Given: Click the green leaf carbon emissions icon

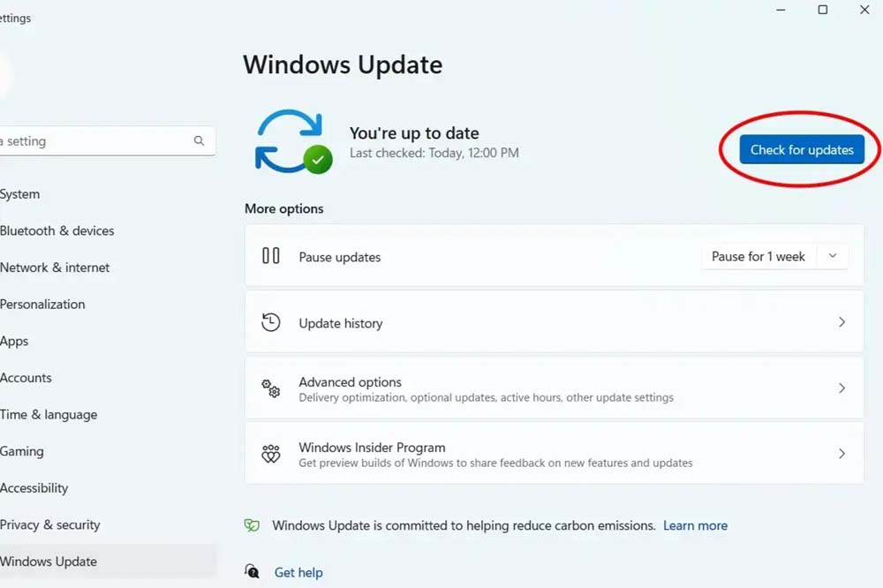Looking at the screenshot, I should click(x=253, y=525).
